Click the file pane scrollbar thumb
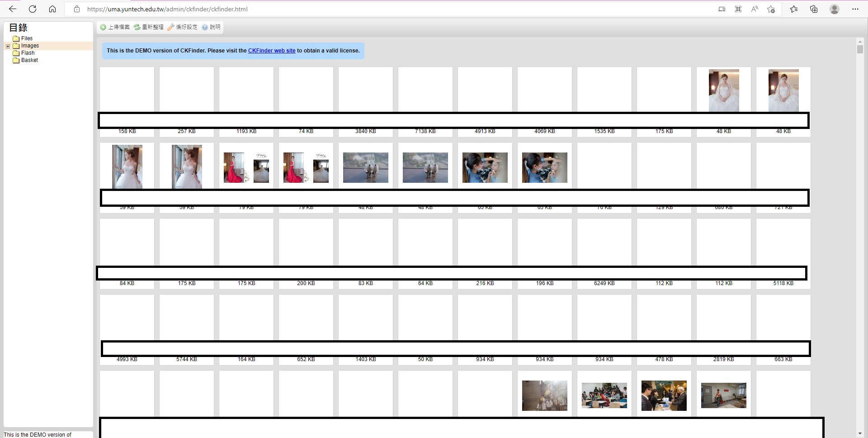This screenshot has height=438, width=868. coord(860,49)
